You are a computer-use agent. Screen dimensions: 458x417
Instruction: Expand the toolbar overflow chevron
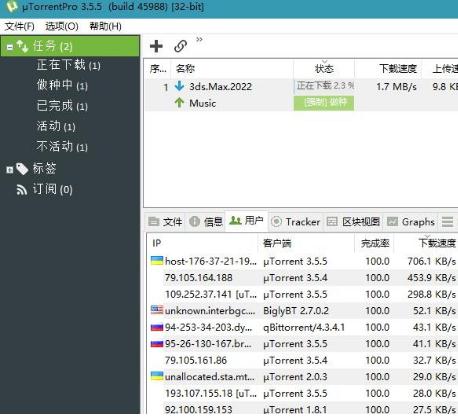coord(199,40)
